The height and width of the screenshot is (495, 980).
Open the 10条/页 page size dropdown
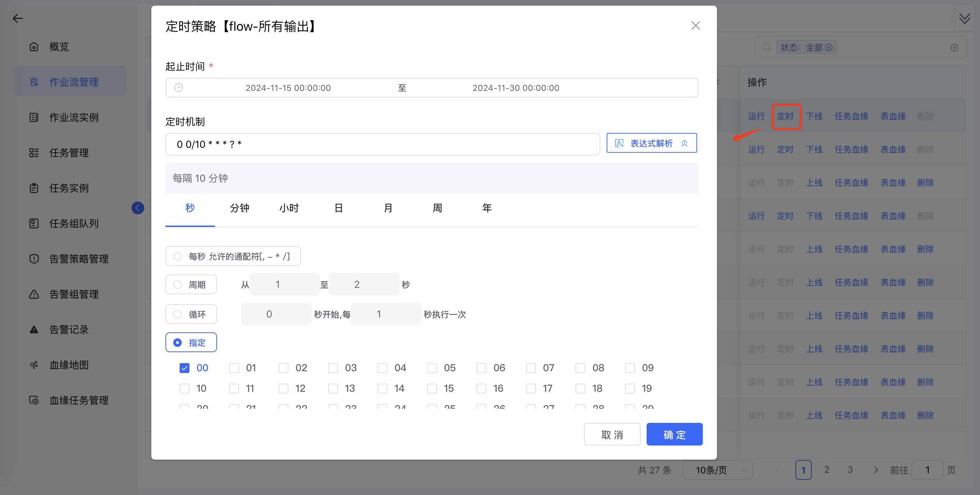717,470
